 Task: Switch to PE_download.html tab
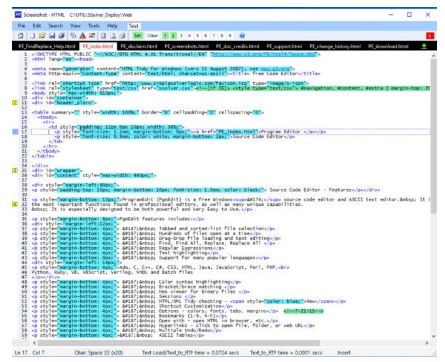click(388, 46)
